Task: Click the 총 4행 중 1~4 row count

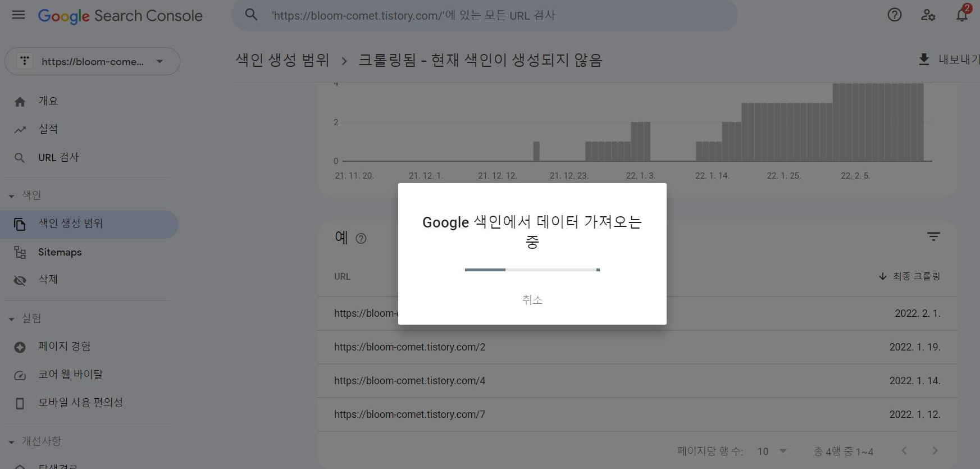Action: (x=843, y=451)
